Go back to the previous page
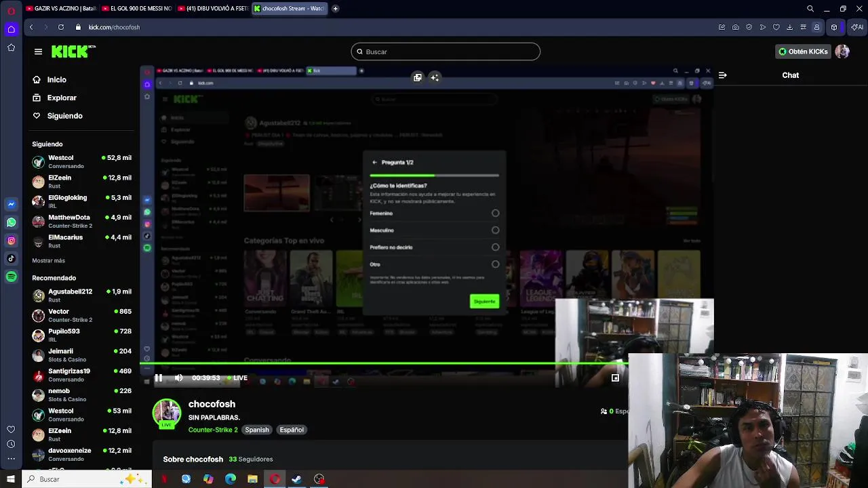868x488 pixels. pos(31,27)
